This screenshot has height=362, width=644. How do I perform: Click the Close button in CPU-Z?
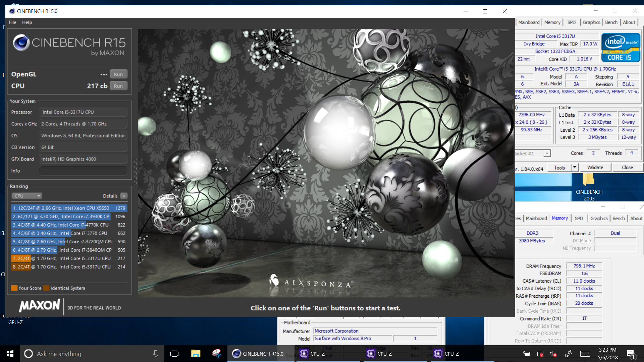pos(627,167)
